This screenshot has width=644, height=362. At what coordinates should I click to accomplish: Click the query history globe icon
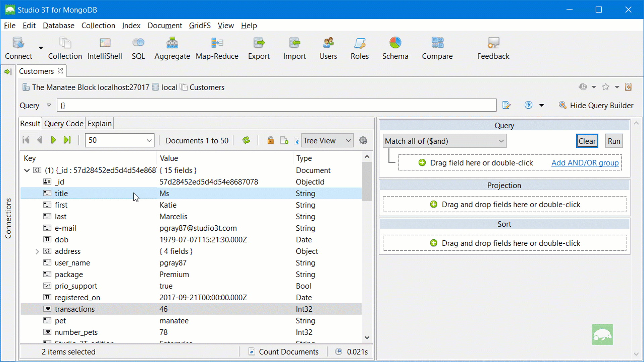[583, 87]
